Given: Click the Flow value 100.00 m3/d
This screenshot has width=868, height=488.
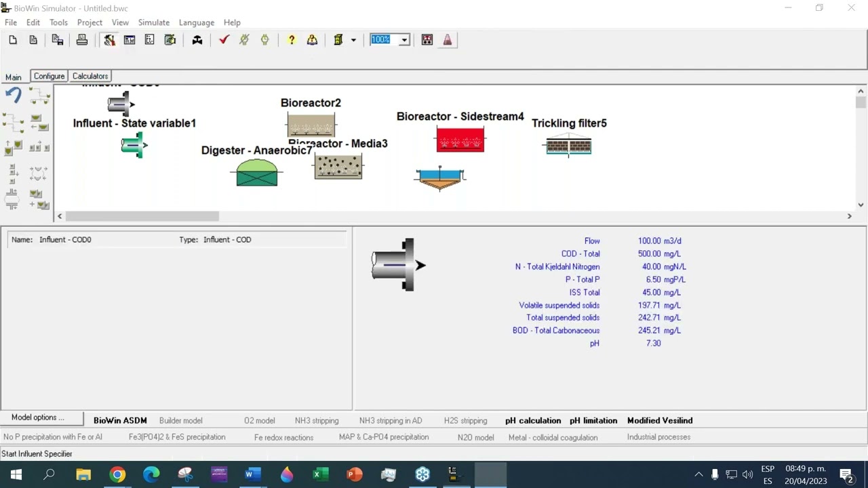Looking at the screenshot, I should pyautogui.click(x=659, y=241).
